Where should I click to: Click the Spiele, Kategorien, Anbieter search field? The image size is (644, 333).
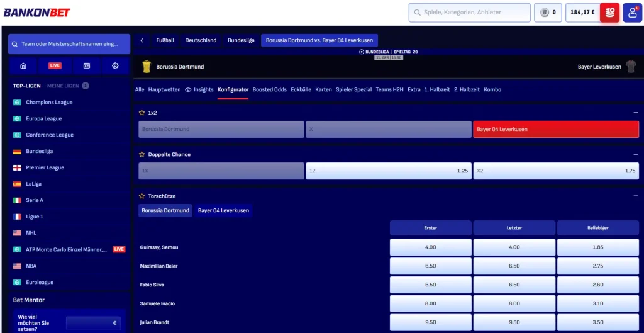pos(469,13)
